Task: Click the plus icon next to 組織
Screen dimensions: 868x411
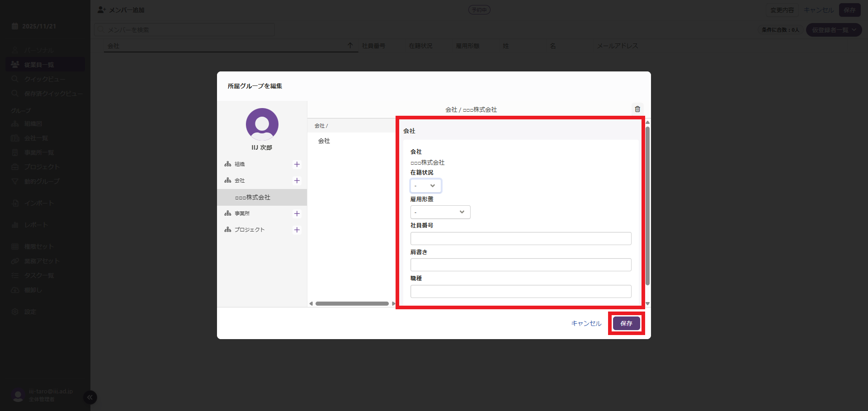Action: tap(297, 164)
